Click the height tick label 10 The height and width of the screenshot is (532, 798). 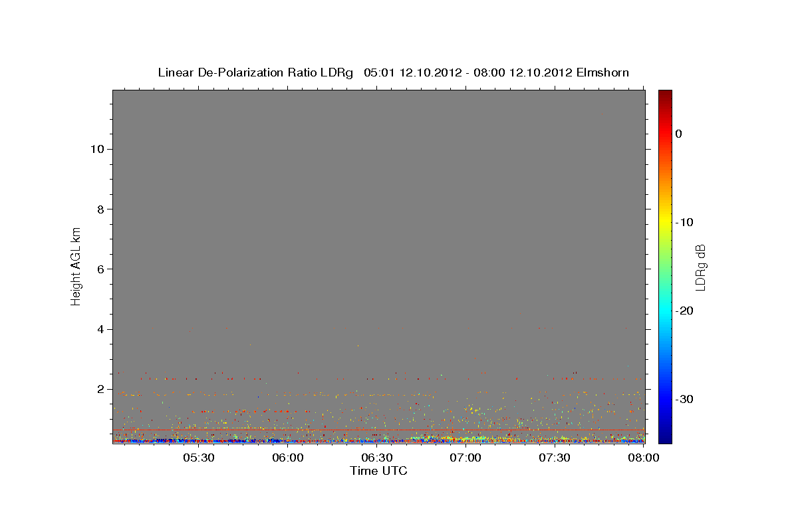(x=97, y=149)
